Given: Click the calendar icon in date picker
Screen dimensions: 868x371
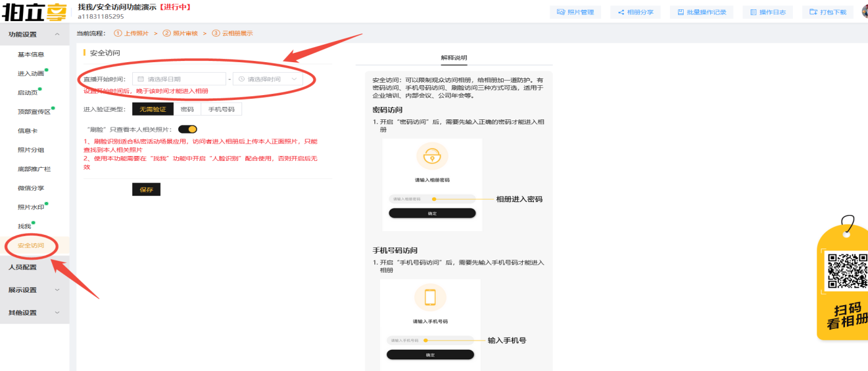Looking at the screenshot, I should click(x=140, y=78).
